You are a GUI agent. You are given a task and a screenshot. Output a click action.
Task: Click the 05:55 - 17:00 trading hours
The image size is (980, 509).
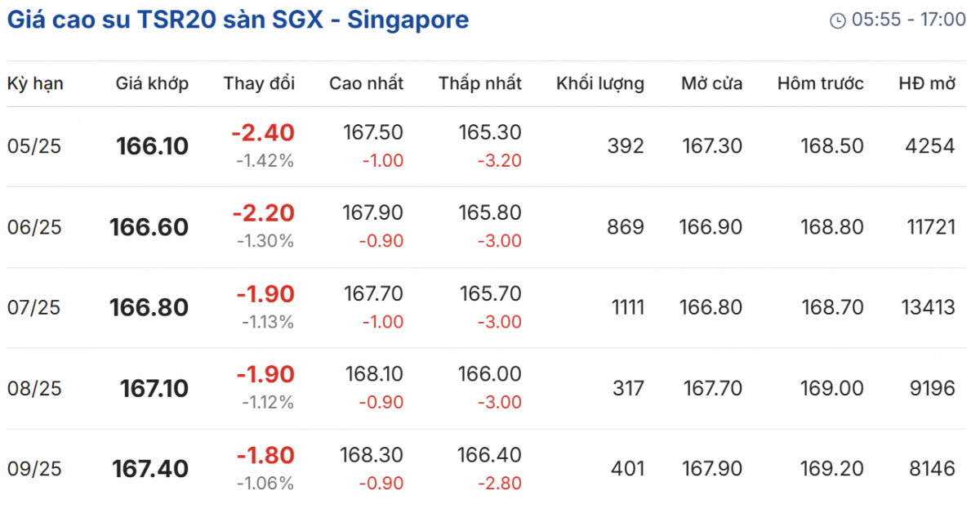[909, 20]
